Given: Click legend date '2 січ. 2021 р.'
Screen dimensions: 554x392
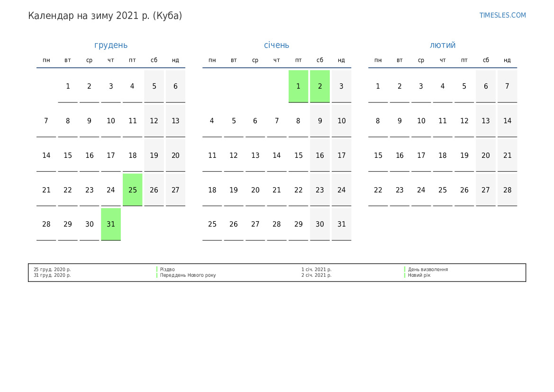Looking at the screenshot, I should [317, 275].
